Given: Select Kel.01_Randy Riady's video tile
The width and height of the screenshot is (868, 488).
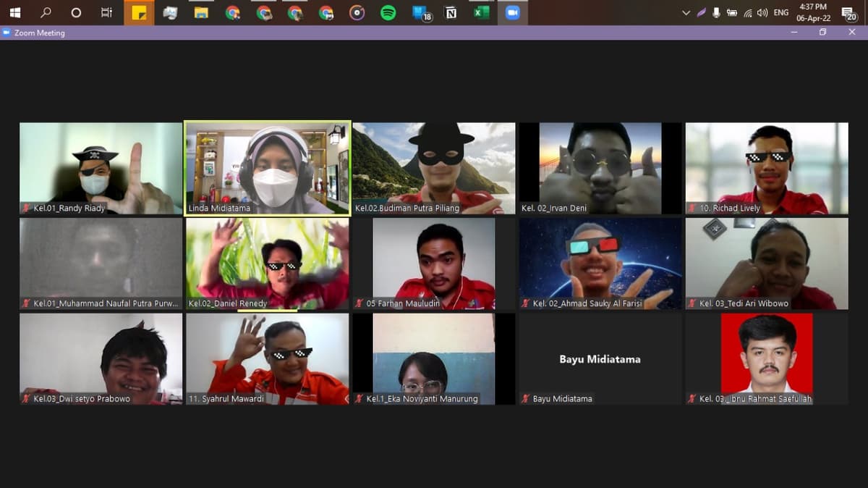Looking at the screenshot, I should [101, 168].
